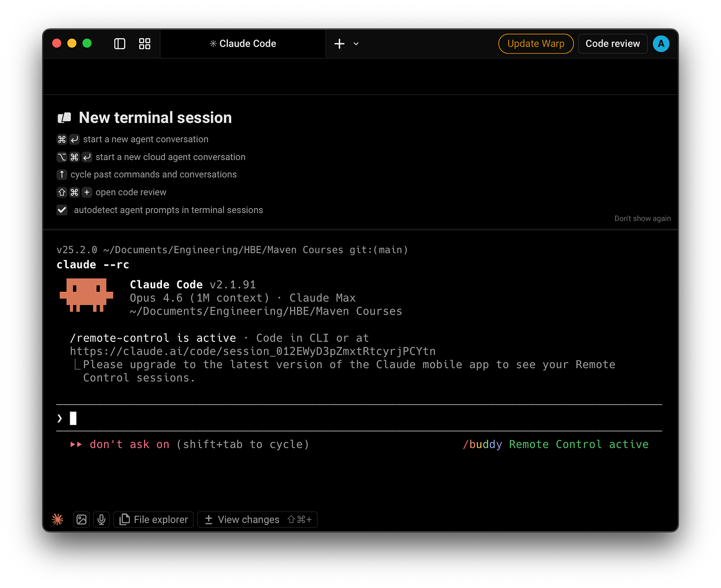Add a new tab with plus icon
The image size is (721, 588).
click(339, 44)
